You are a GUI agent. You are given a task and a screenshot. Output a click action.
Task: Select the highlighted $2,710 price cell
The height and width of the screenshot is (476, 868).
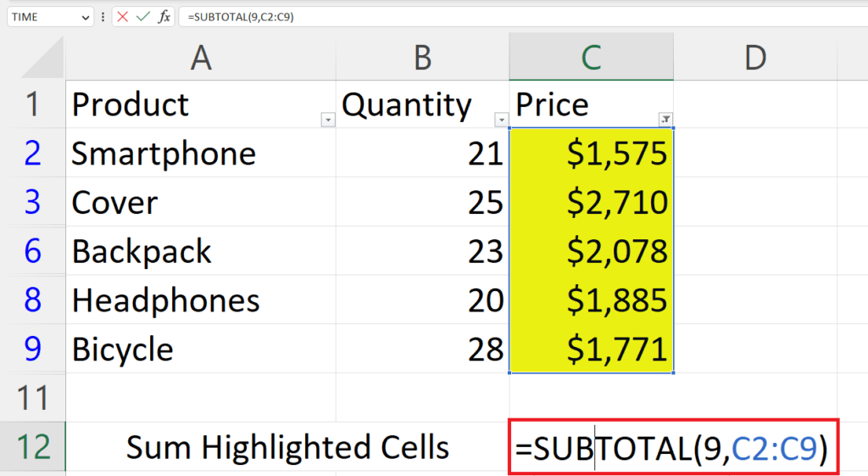pyautogui.click(x=591, y=202)
